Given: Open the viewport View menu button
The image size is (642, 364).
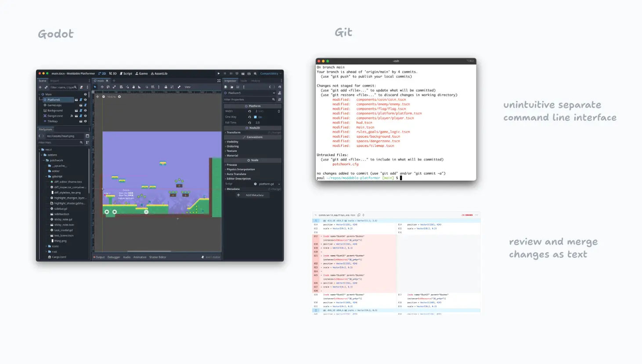Looking at the screenshot, I should point(188,87).
